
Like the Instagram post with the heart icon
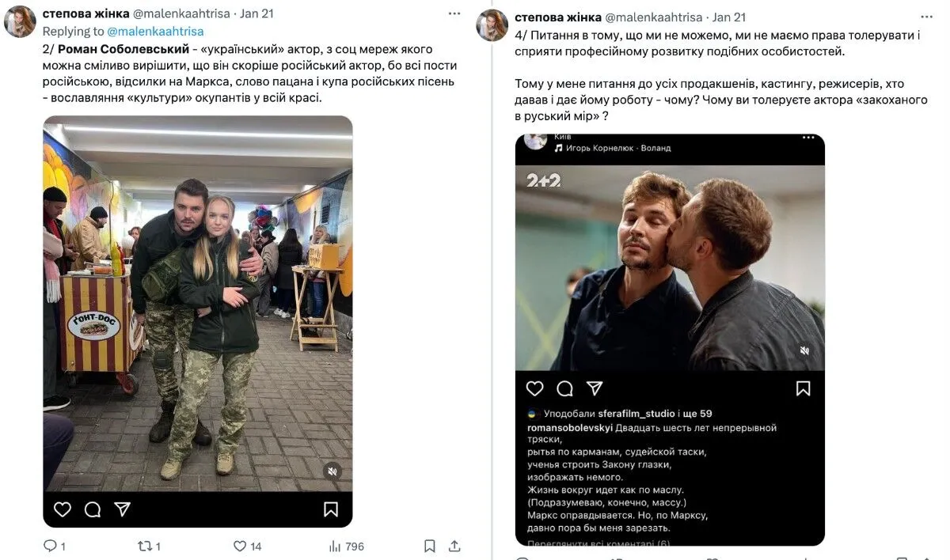coord(63,511)
